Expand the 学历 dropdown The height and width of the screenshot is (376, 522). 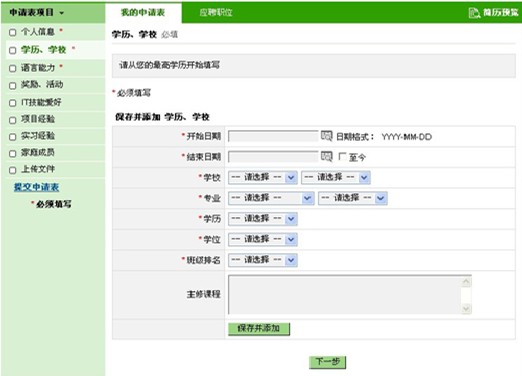point(263,219)
